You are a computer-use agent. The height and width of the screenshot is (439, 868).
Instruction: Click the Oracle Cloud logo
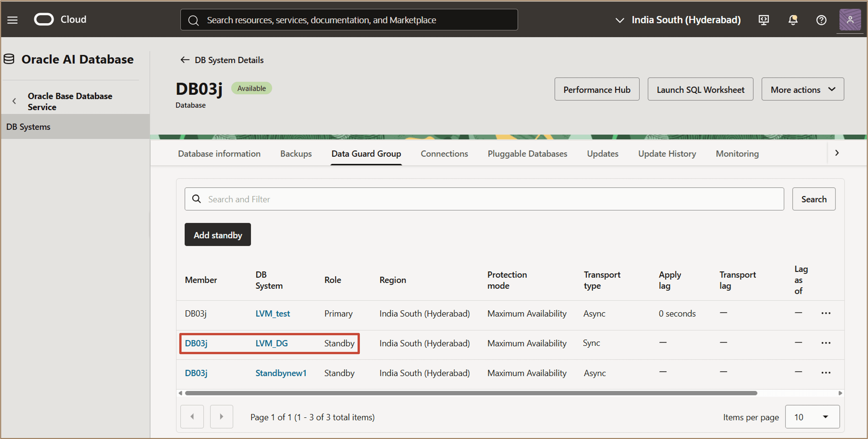coord(44,20)
